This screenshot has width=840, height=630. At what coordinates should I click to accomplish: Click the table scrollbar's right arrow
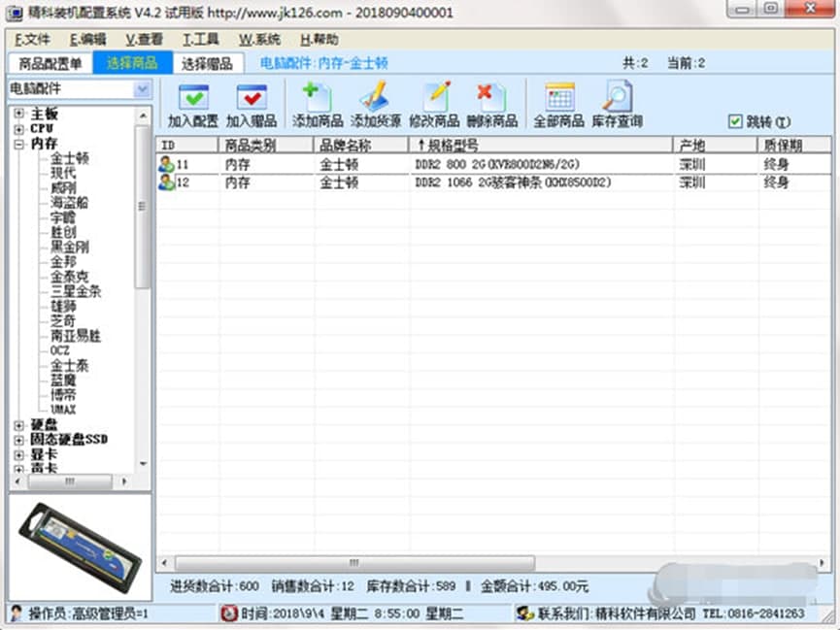click(822, 562)
